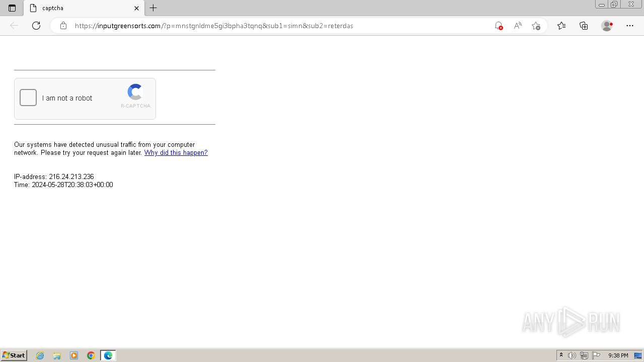Show hidden system tray icons
This screenshot has width=644, height=362.
(x=561, y=355)
